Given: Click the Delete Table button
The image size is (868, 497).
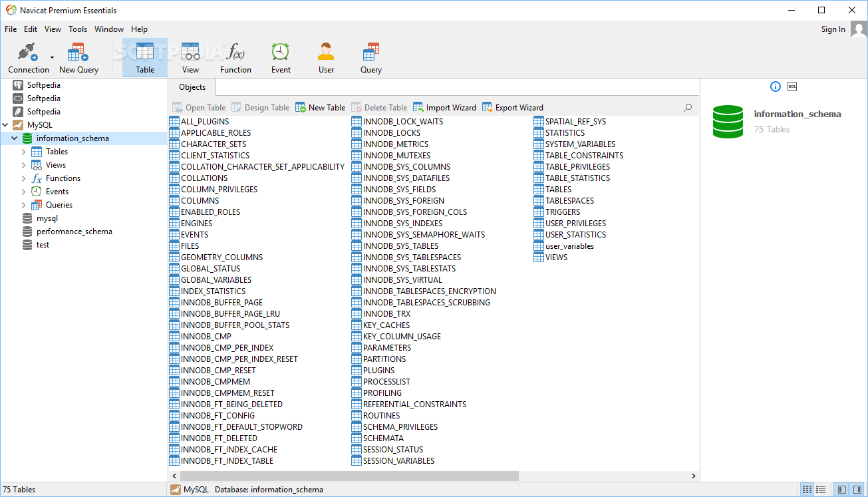Looking at the screenshot, I should tap(379, 107).
